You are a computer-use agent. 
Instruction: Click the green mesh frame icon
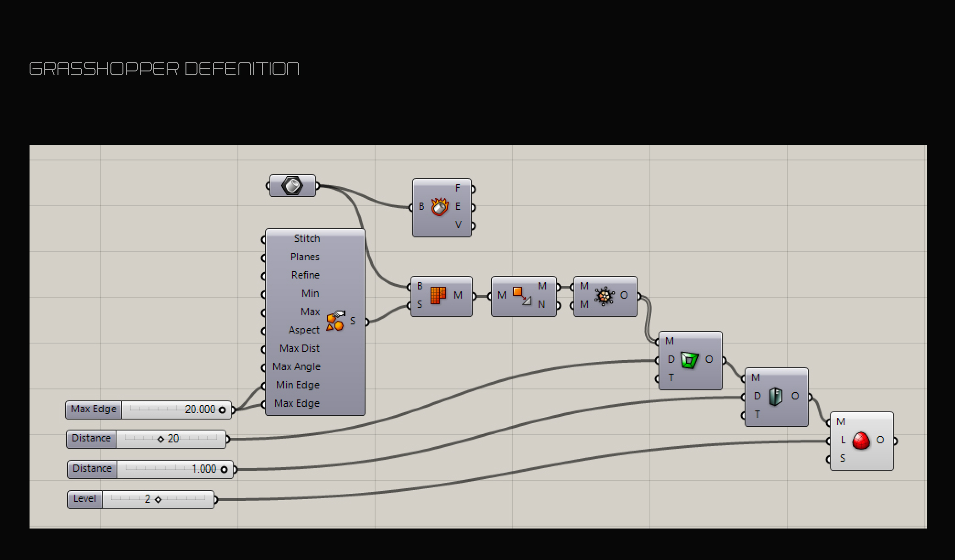689,360
